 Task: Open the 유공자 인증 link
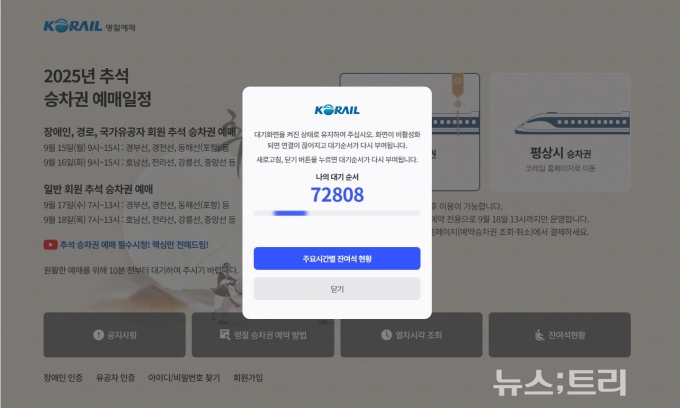pyautogui.click(x=115, y=378)
